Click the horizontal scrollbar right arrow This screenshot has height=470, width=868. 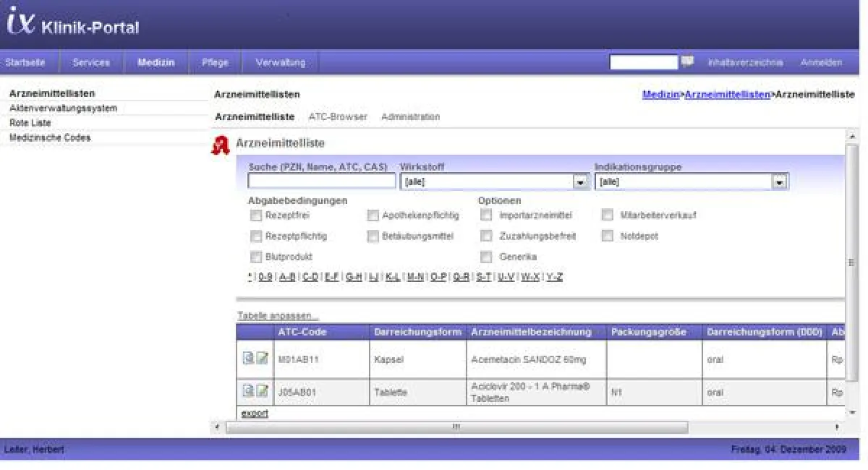(x=838, y=427)
